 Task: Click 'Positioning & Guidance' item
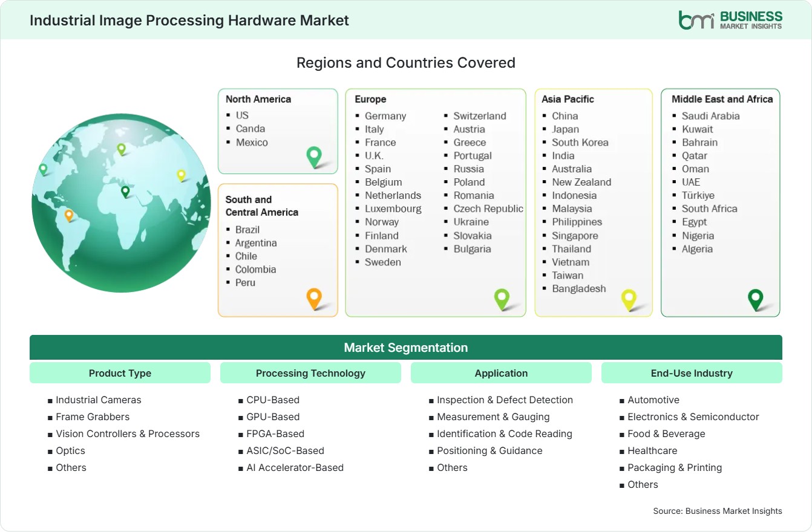coord(490,450)
